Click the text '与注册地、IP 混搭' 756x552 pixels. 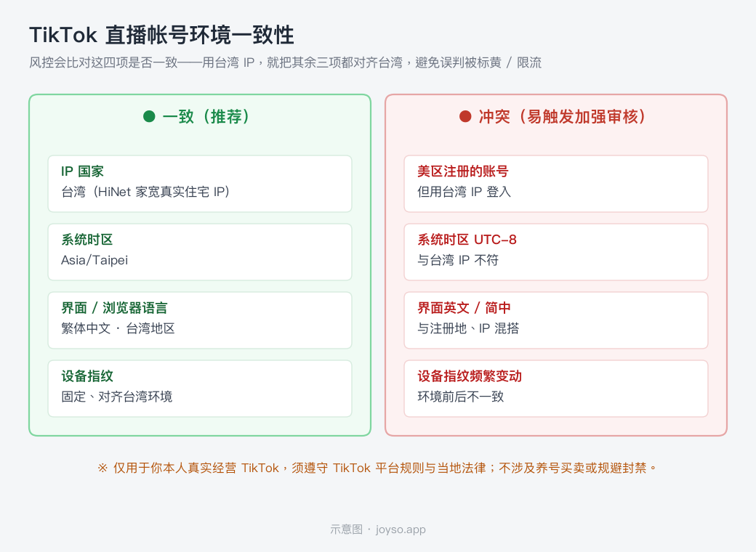468,328
